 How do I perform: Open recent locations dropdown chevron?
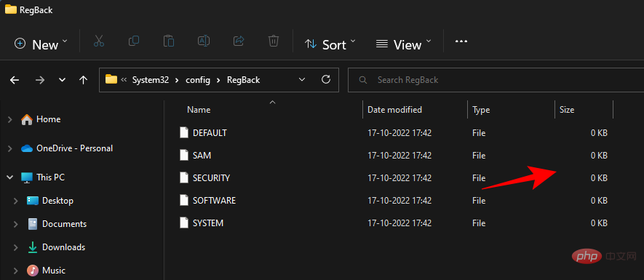tap(62, 80)
